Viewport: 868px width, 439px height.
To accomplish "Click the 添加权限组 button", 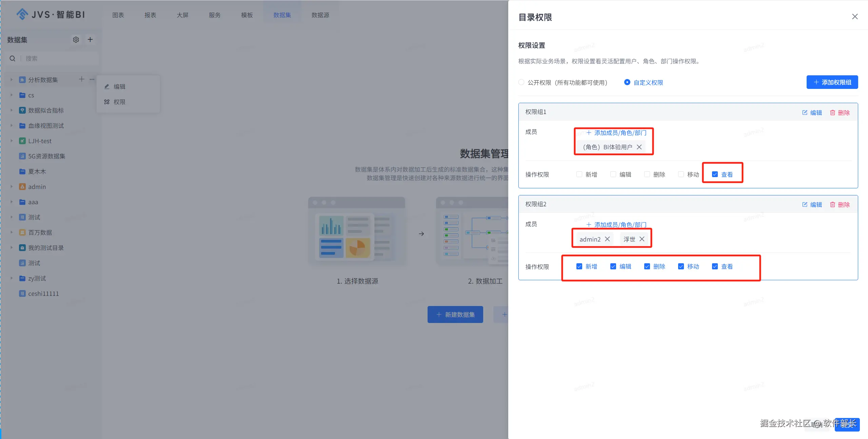I will [832, 82].
